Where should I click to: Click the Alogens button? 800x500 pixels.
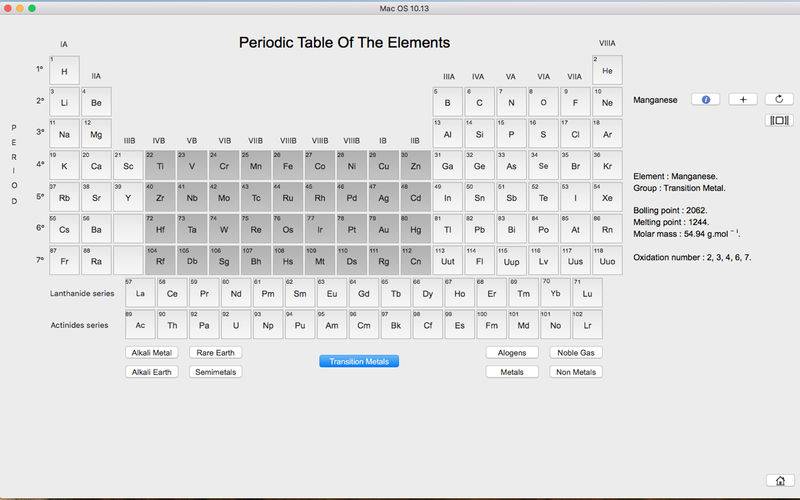(512, 353)
